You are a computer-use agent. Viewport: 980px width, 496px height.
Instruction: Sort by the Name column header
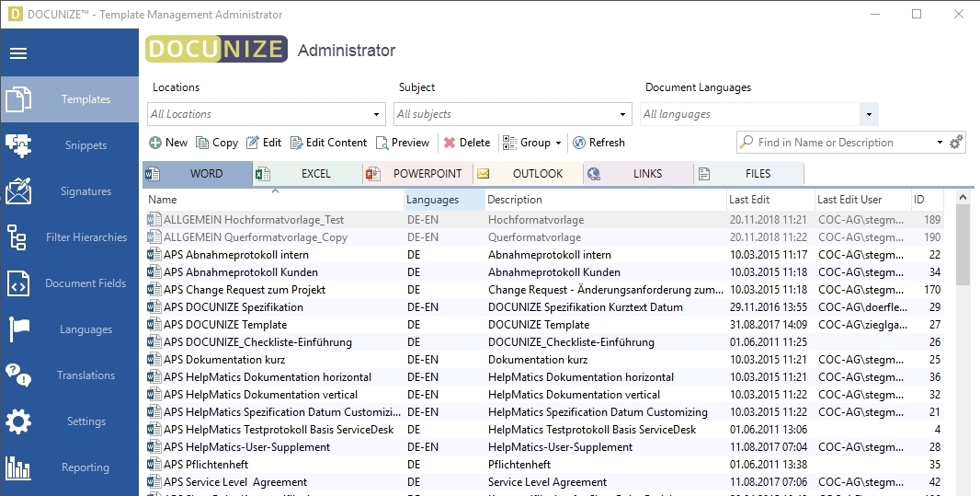(274, 200)
